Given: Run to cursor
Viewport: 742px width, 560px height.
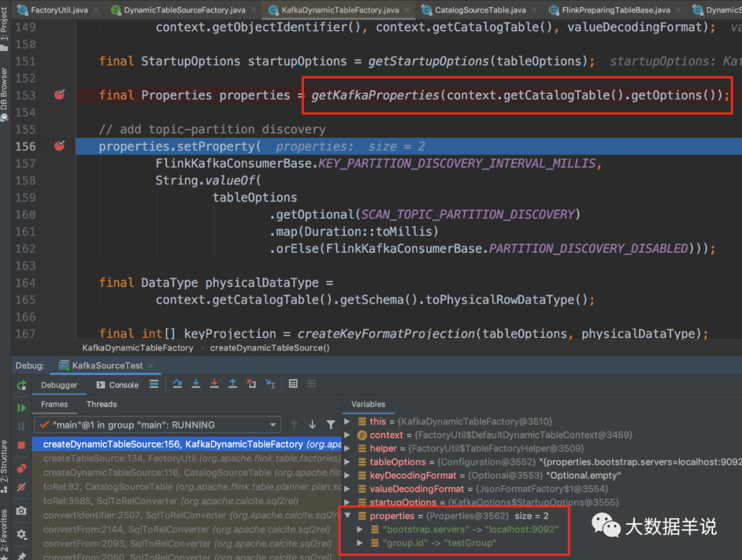Looking at the screenshot, I should [270, 384].
